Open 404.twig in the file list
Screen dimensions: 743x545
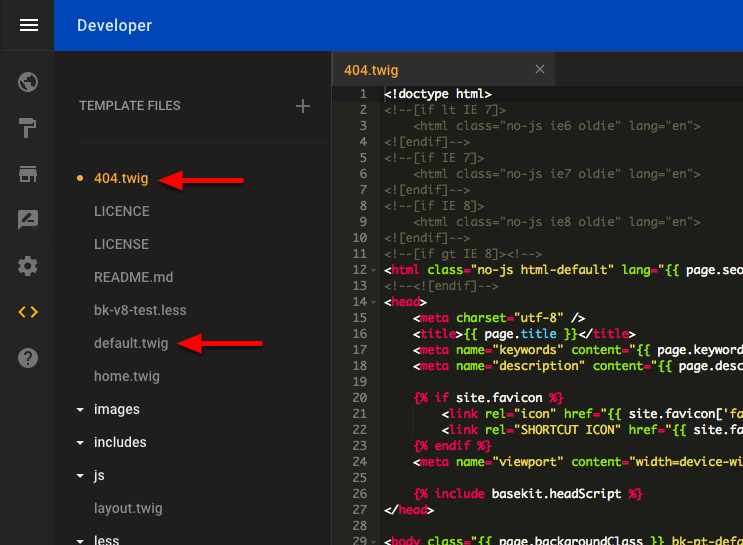tap(121, 178)
